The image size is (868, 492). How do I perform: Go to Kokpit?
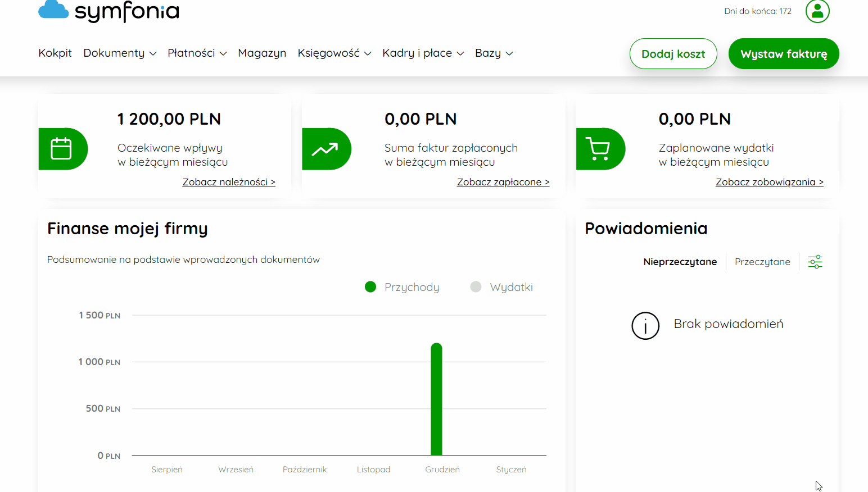click(x=55, y=53)
